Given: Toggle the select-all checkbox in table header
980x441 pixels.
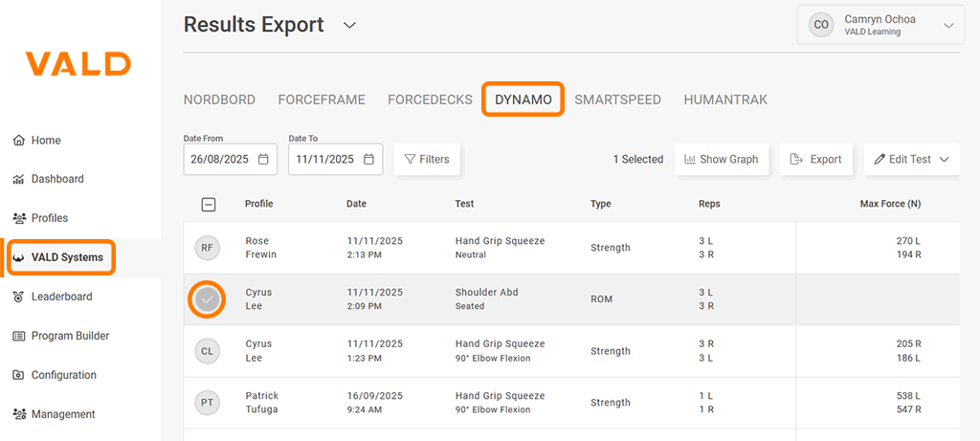Looking at the screenshot, I should click(208, 204).
